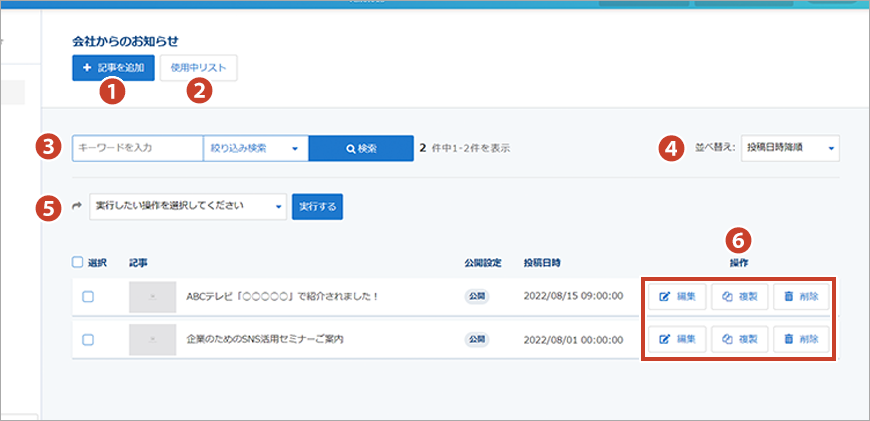The height and width of the screenshot is (421, 870).
Task: Click the duplicate icon for SNS活用セミナー article
Action: tap(728, 340)
